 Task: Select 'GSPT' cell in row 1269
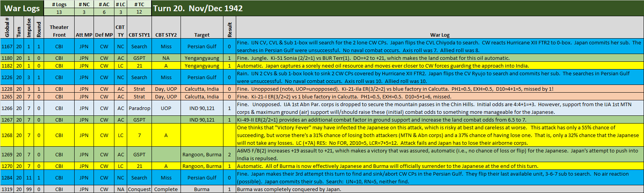point(139,154)
